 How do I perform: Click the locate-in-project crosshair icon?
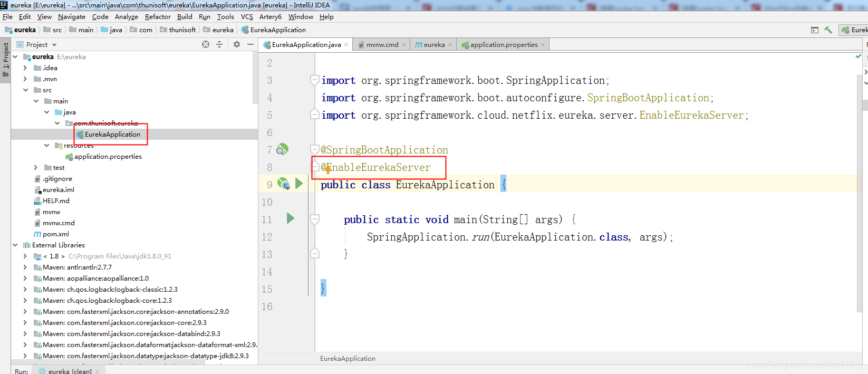tap(206, 44)
